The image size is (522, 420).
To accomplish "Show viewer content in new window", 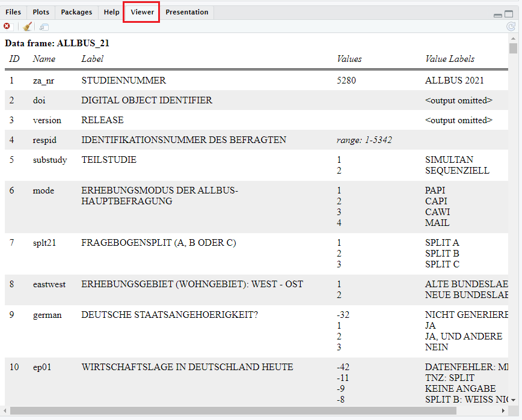I will pyautogui.click(x=45, y=26).
